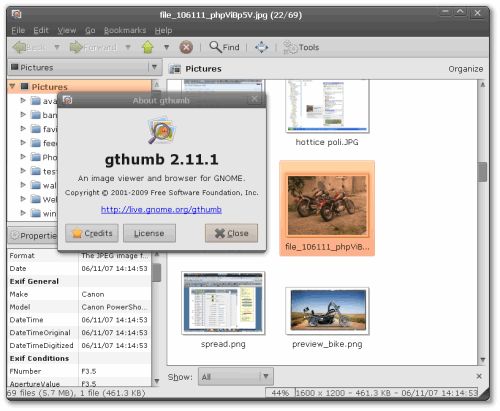Stop loading with the red X icon
Screen dimensions: 500x411
186,47
